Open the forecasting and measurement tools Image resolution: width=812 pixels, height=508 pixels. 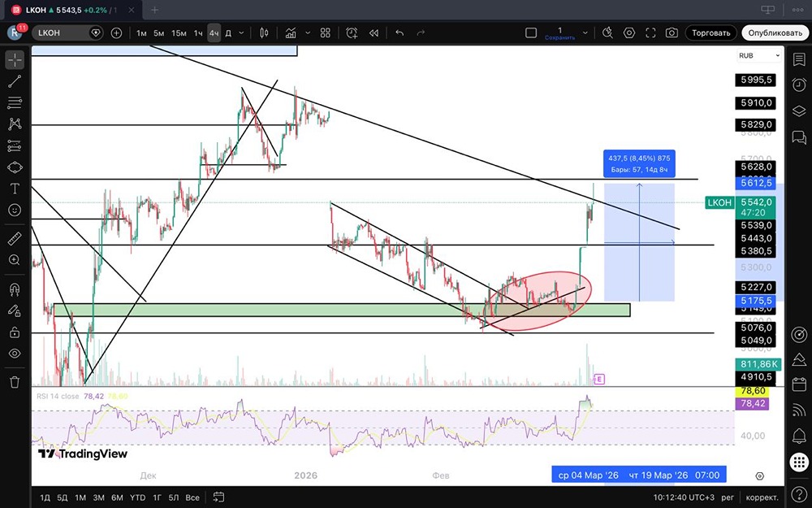[15, 146]
